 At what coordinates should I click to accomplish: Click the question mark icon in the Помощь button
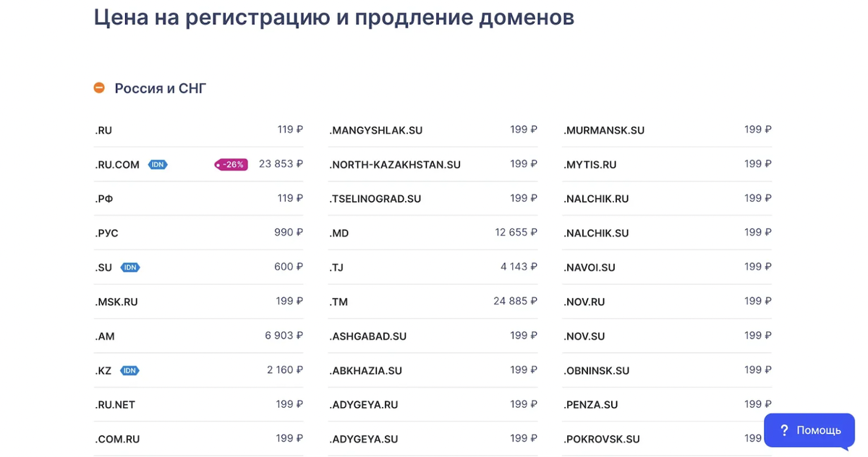point(783,430)
